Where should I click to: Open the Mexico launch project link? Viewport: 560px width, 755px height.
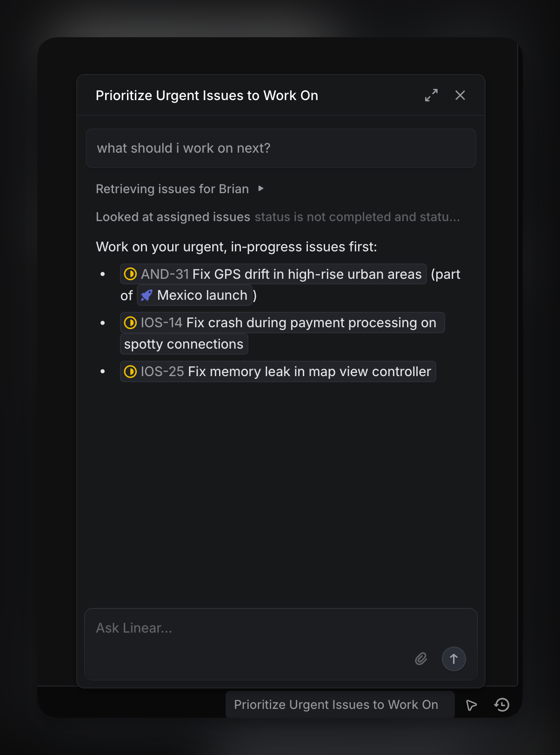click(x=202, y=296)
